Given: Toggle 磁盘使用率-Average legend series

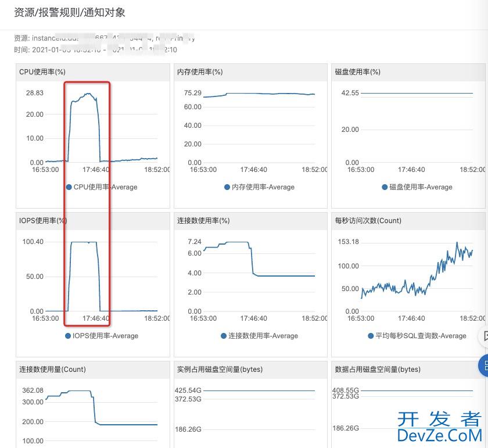Looking at the screenshot, I should (x=417, y=187).
